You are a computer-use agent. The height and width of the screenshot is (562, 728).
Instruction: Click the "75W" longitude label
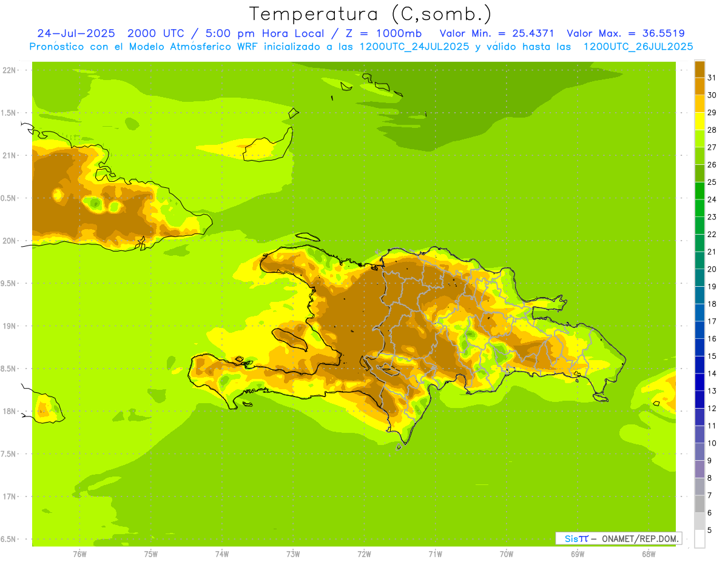(x=151, y=554)
